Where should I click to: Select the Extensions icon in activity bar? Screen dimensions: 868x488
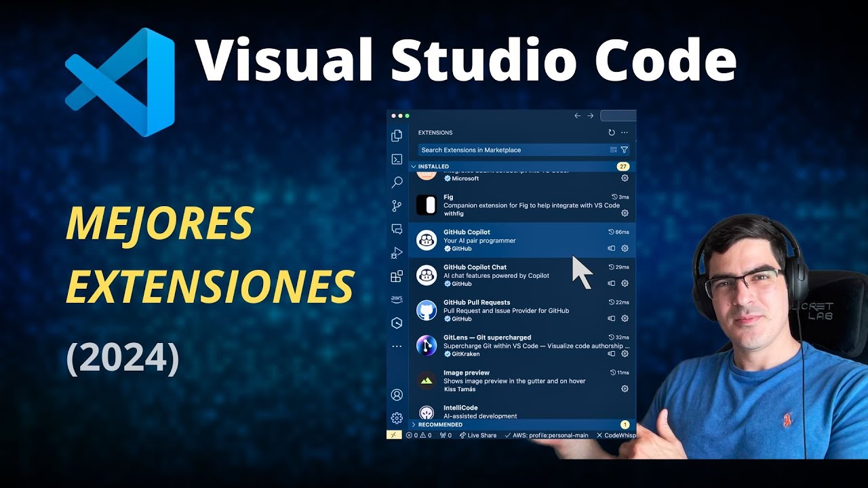tap(397, 276)
